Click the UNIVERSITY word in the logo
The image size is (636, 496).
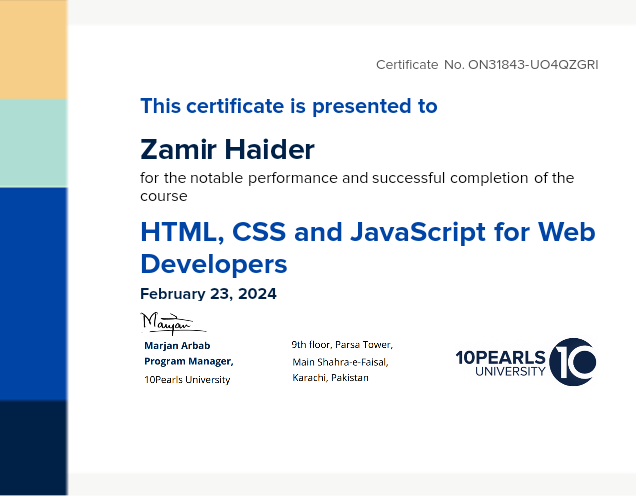510,372
